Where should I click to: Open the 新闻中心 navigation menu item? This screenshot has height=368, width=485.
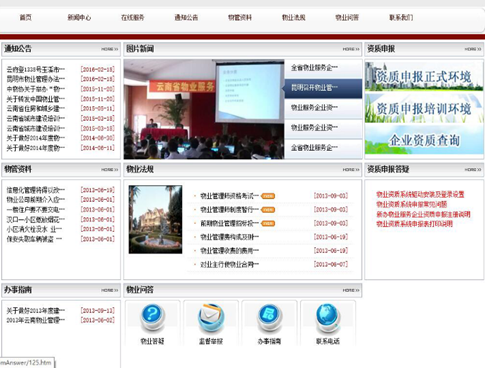tap(79, 18)
